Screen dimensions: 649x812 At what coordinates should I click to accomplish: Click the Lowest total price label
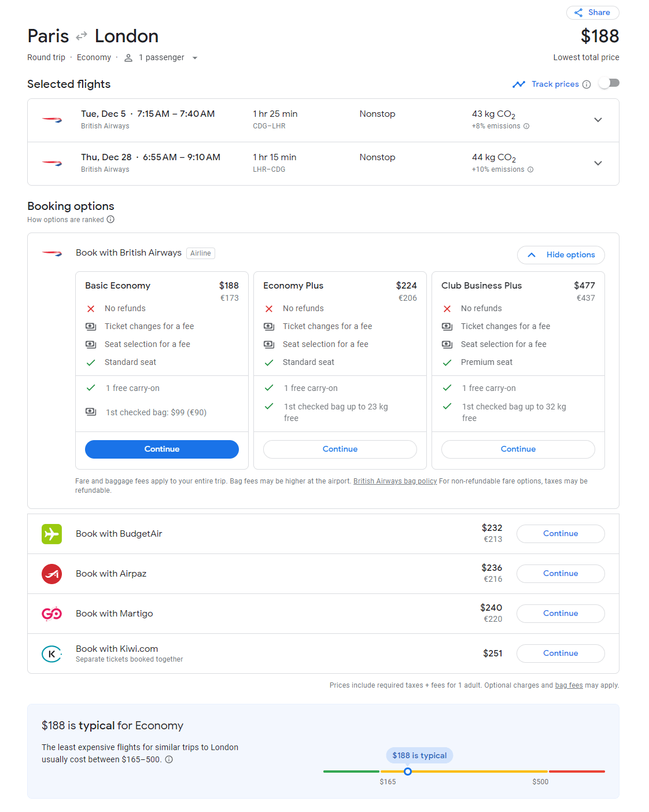coord(586,58)
